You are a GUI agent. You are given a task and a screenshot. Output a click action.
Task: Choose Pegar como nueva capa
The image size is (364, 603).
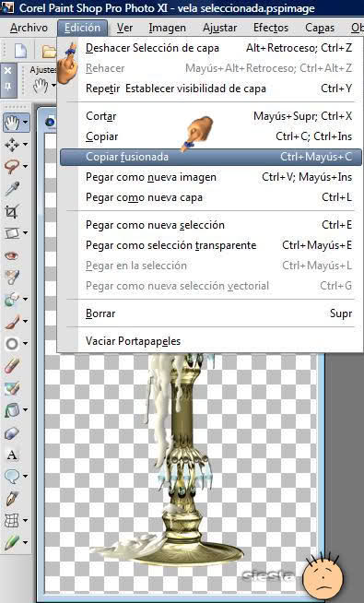point(211,197)
